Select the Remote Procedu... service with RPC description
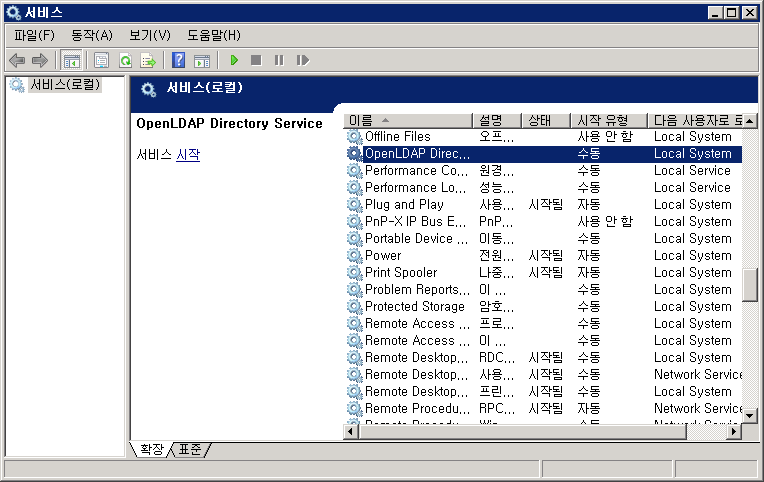 pyautogui.click(x=543, y=408)
